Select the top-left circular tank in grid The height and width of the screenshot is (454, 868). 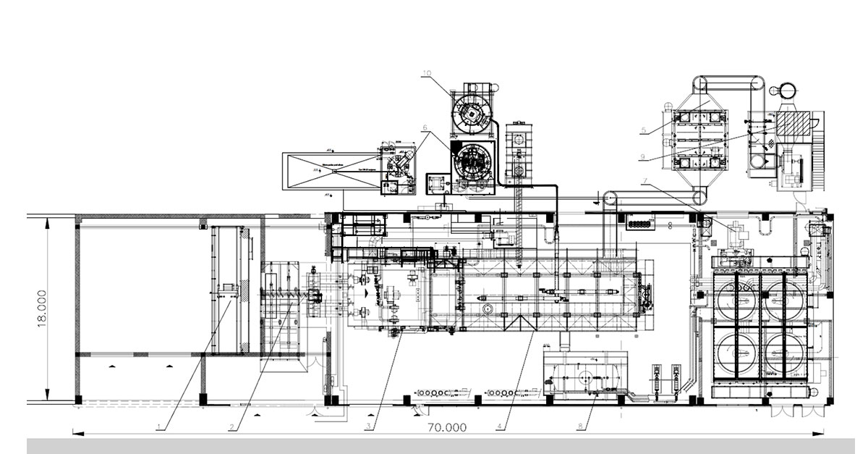pos(736,297)
